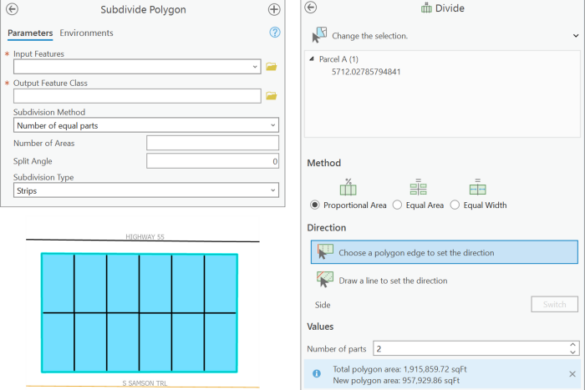The image size is (585, 390).
Task: Click Draw a line to set direction
Action: (393, 281)
